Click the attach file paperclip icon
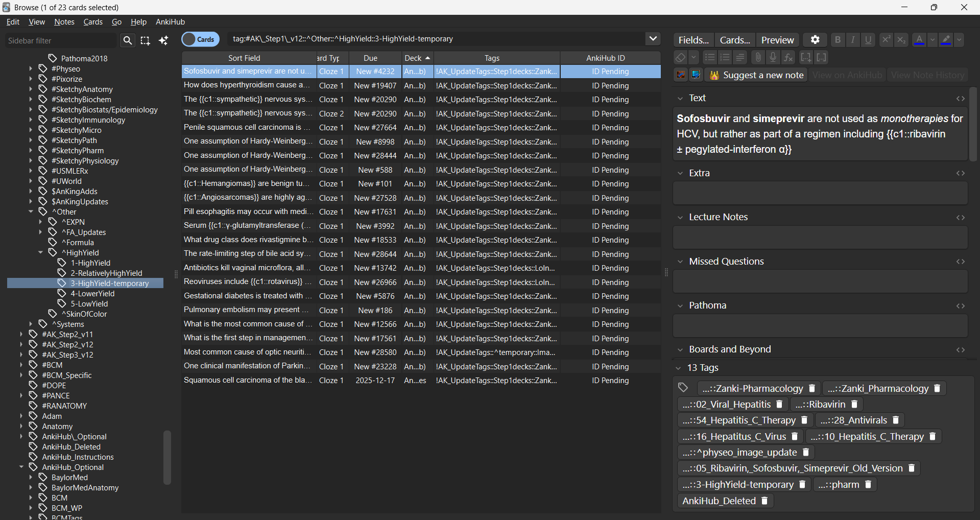Screen dimensions: 980x520 coord(758,57)
